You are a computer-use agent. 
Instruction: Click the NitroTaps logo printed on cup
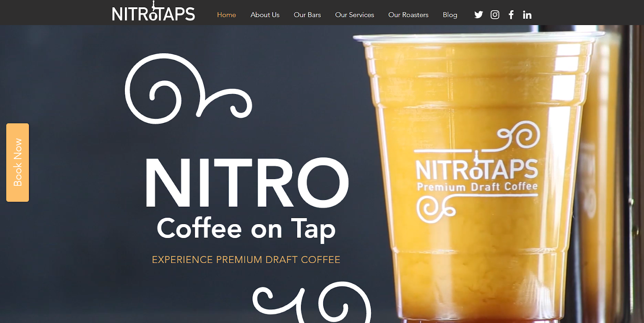pyautogui.click(x=477, y=169)
